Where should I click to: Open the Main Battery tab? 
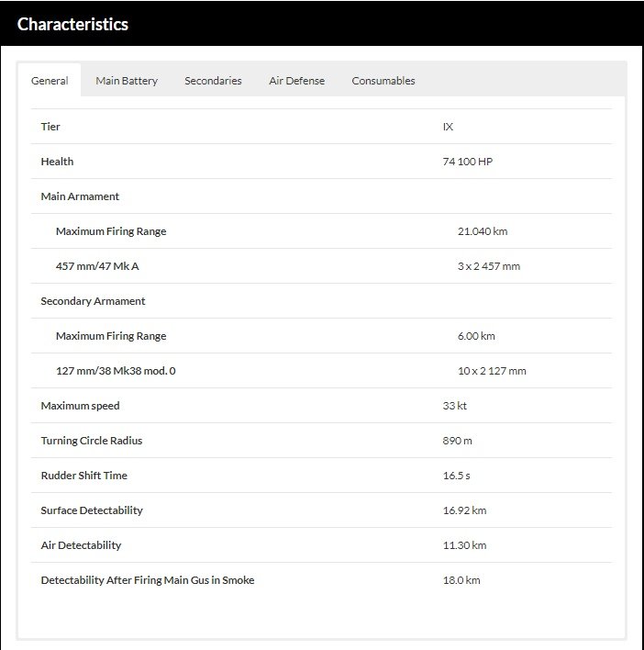coord(127,81)
